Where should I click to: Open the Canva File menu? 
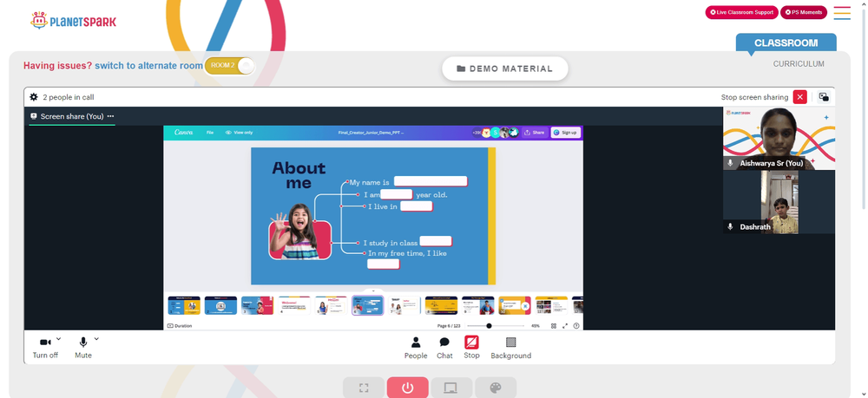[210, 133]
